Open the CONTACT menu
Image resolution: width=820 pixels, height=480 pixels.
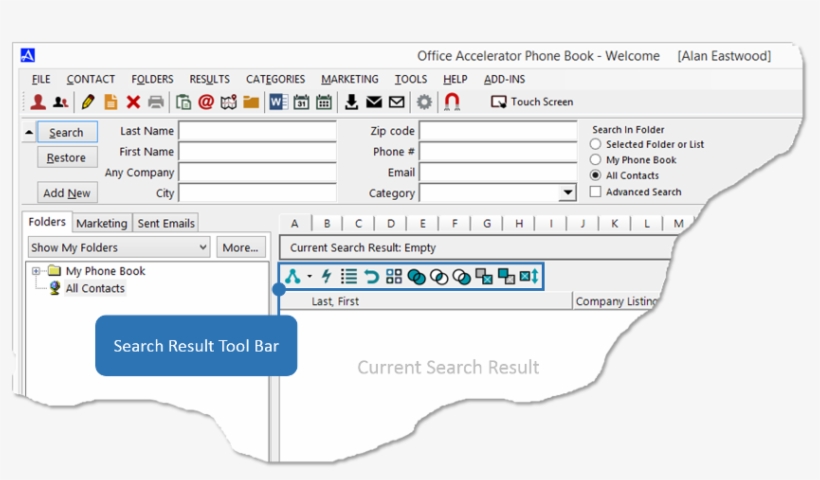click(90, 79)
